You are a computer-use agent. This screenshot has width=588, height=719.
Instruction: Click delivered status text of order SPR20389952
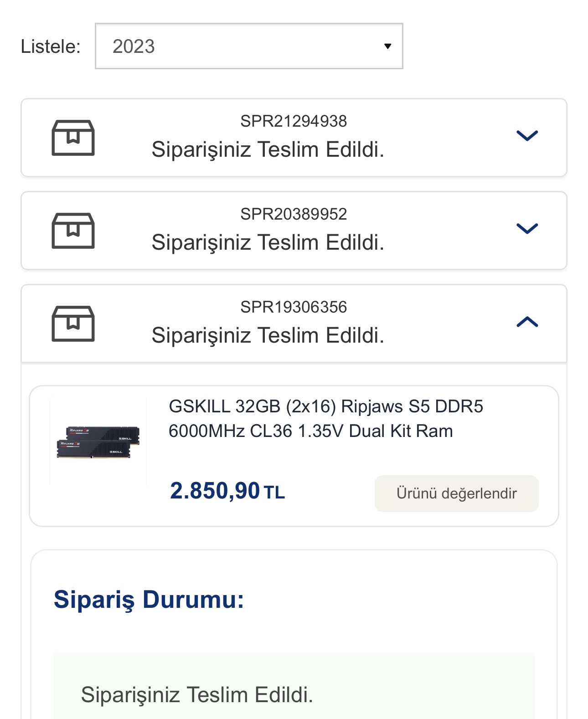click(x=268, y=242)
